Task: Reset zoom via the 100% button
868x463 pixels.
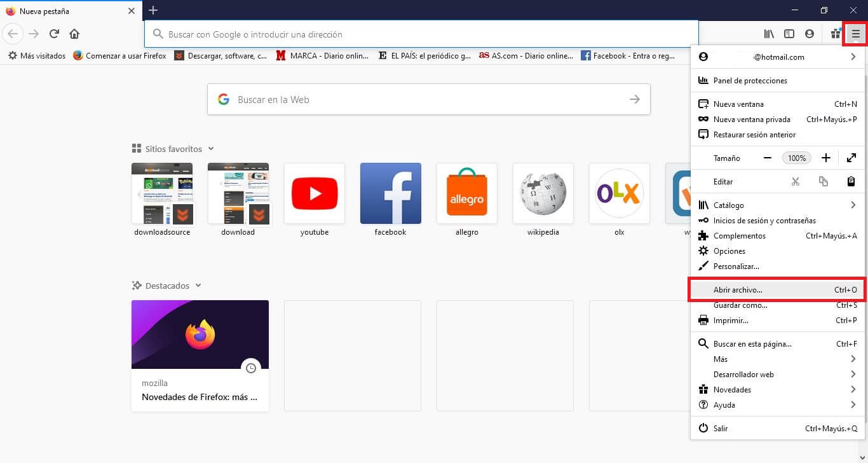Action: pyautogui.click(x=797, y=158)
